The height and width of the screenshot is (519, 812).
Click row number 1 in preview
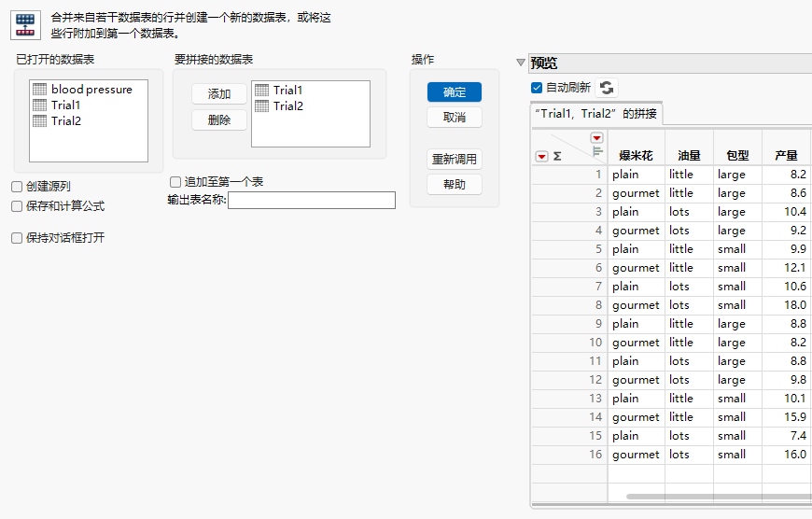pos(569,175)
